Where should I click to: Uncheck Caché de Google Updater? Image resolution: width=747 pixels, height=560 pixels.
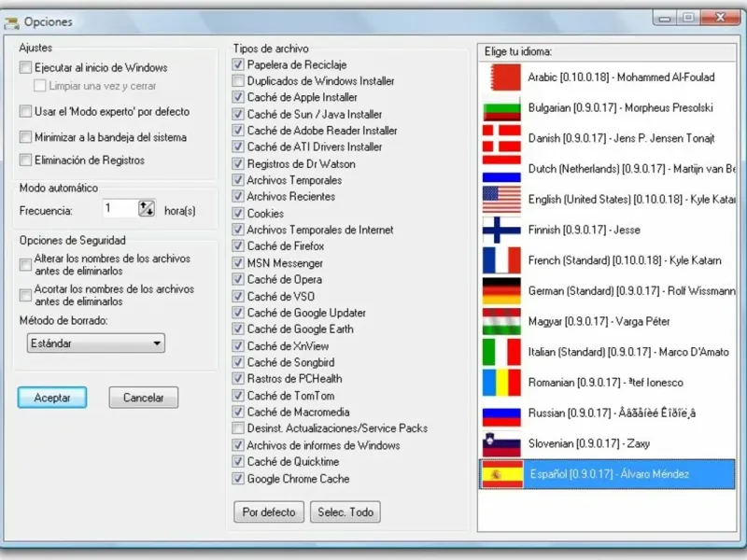point(238,313)
